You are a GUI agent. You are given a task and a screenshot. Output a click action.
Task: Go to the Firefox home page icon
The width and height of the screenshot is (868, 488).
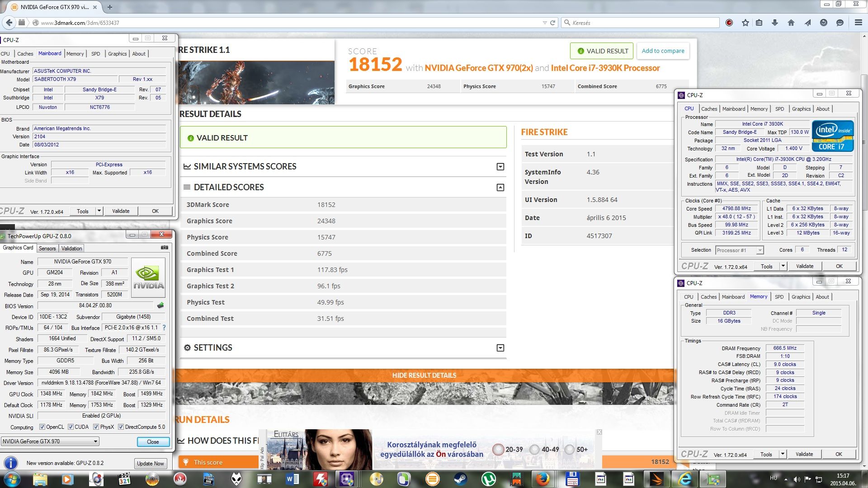click(x=791, y=23)
